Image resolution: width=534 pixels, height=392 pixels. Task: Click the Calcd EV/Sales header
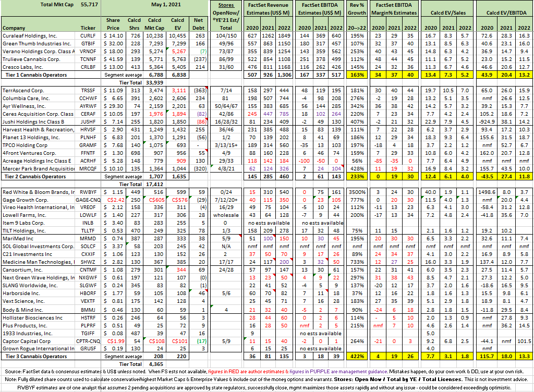448,13
